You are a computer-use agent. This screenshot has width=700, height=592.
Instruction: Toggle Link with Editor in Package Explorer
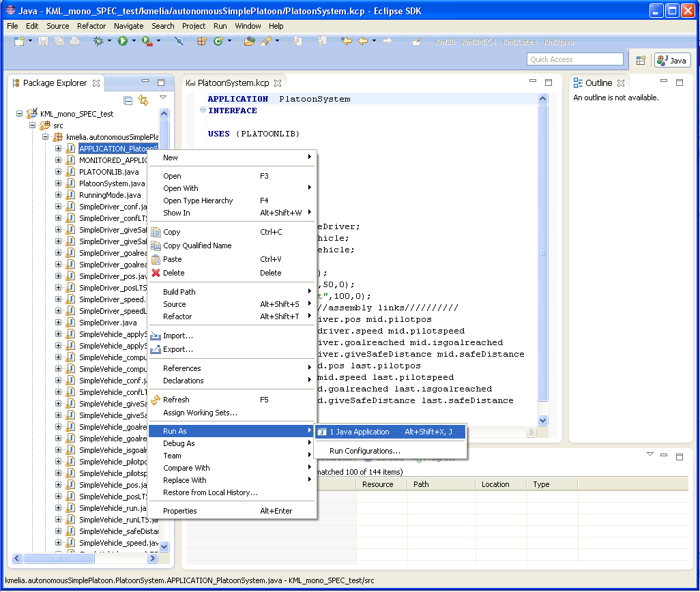click(x=143, y=100)
